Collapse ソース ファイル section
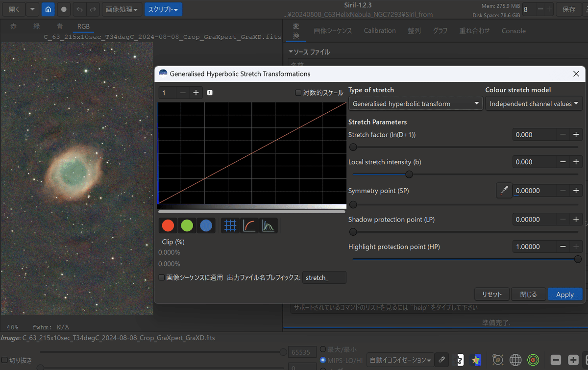This screenshot has height=370, width=588. pos(309,52)
